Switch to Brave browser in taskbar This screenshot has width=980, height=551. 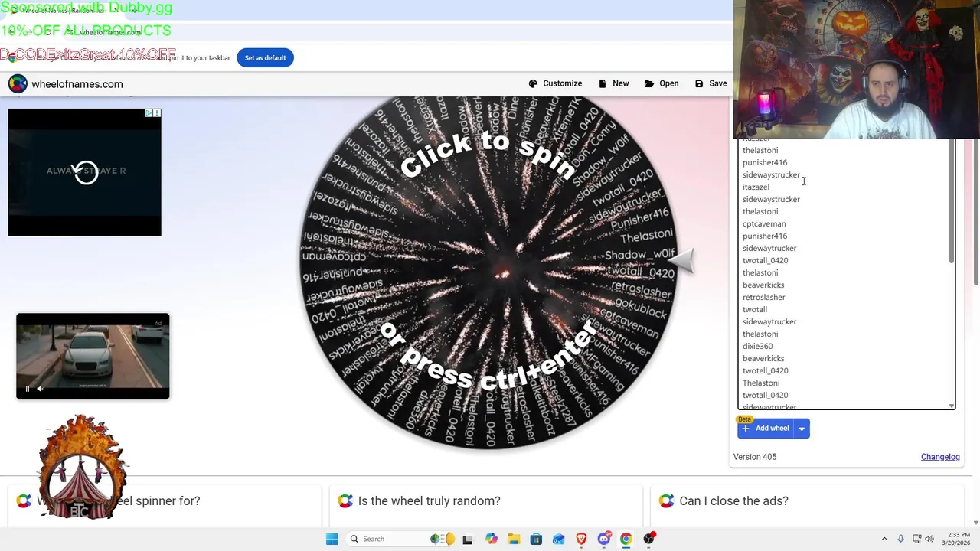point(581,539)
